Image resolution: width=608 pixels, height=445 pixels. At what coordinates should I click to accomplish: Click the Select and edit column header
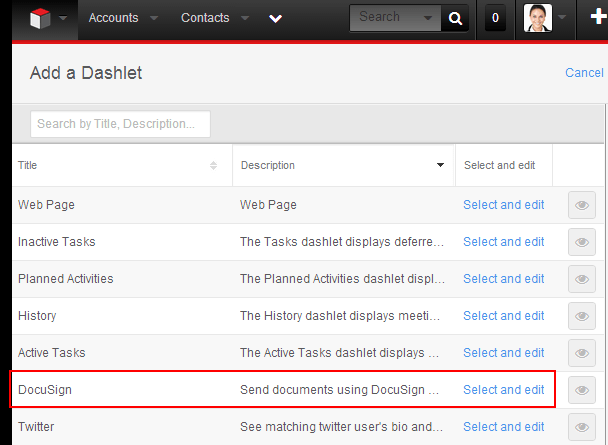499,165
